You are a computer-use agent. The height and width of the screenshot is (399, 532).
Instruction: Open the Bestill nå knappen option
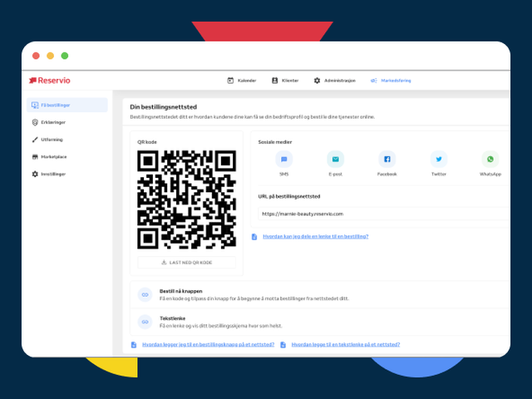320,294
